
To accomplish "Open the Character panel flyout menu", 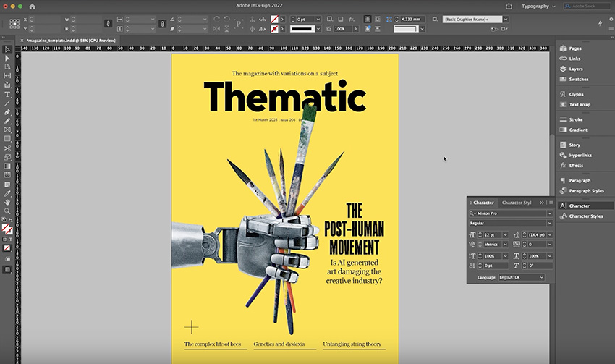I will tap(551, 203).
